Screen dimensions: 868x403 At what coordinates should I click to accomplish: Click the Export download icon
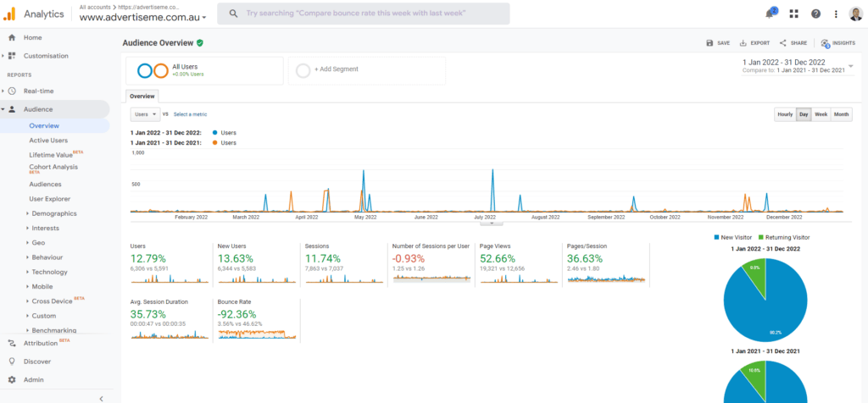(x=743, y=43)
